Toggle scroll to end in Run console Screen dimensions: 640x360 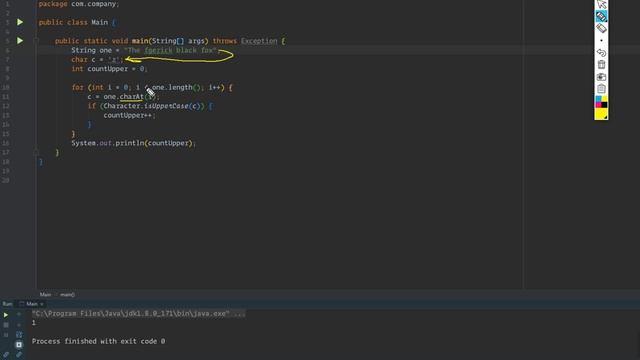pos(19,345)
